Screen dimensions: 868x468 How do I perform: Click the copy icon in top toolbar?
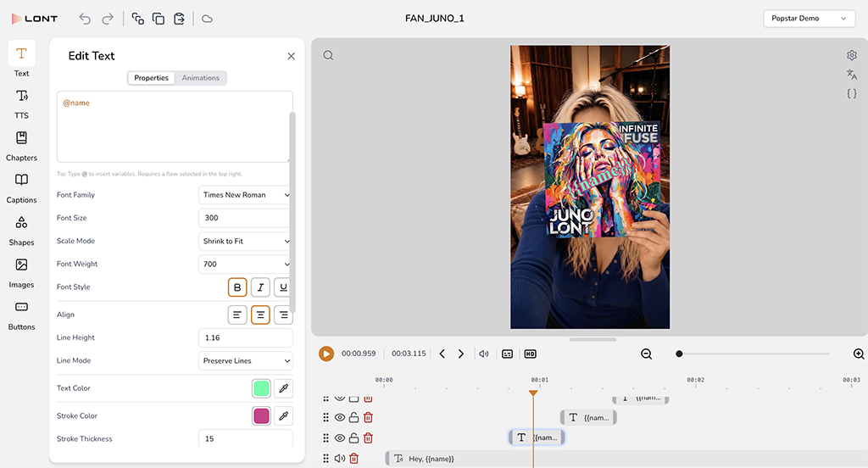159,19
